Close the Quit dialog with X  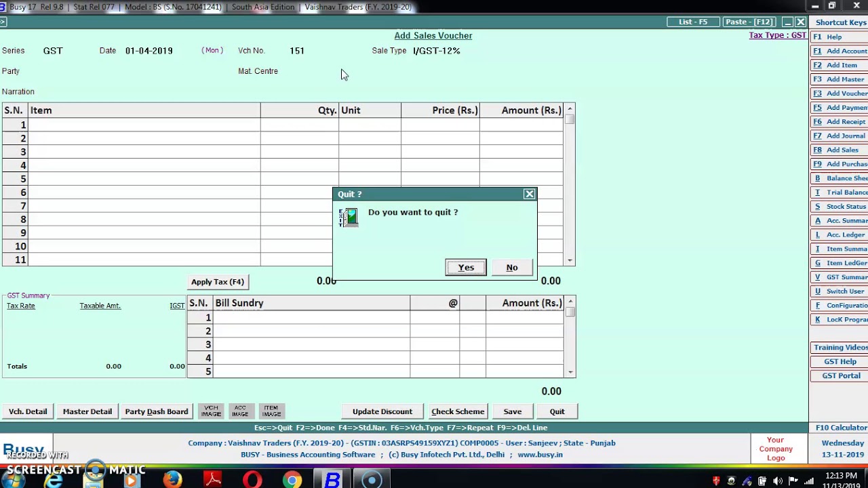[x=530, y=194]
